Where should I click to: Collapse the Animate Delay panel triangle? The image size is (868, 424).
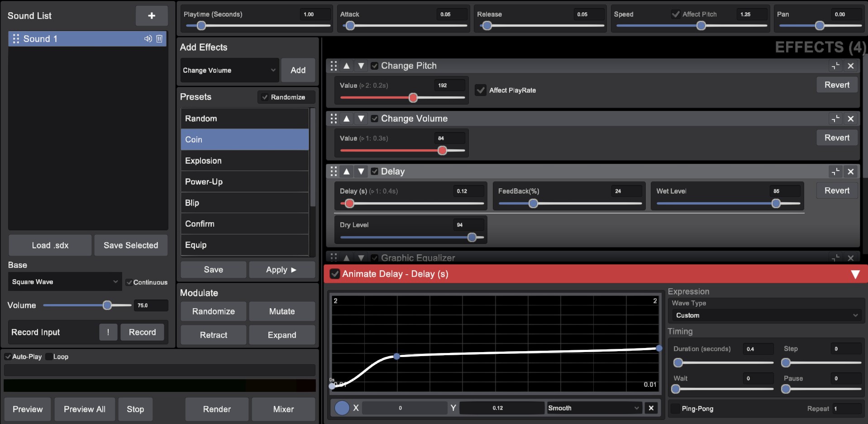[855, 274]
